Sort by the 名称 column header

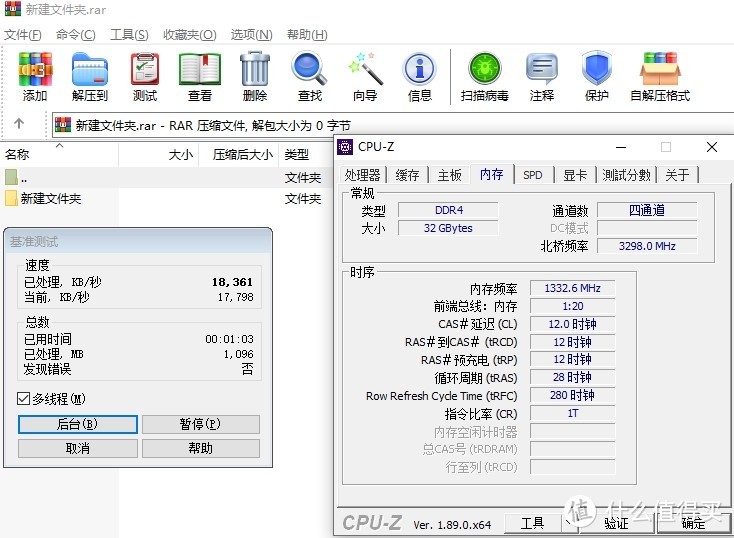[x=59, y=155]
